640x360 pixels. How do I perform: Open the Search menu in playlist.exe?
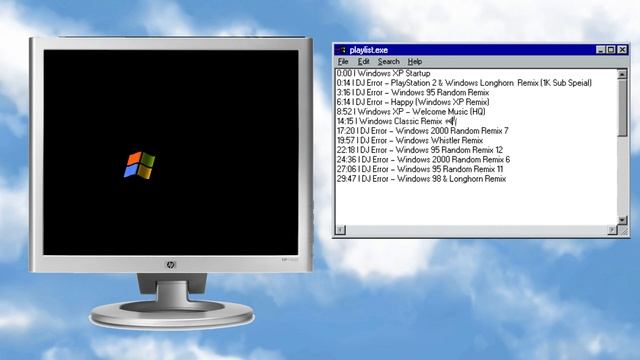388,62
